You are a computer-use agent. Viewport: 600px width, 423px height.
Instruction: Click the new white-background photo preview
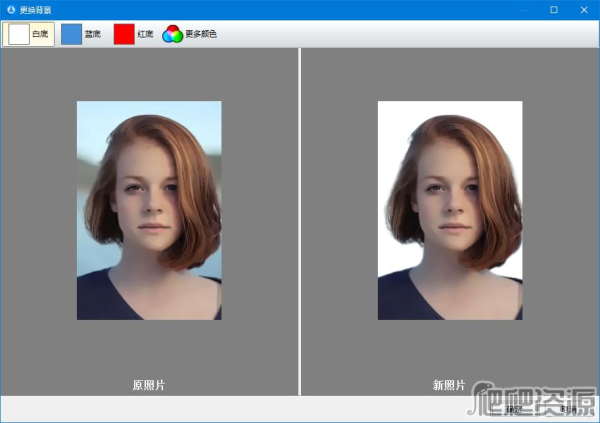[449, 210]
